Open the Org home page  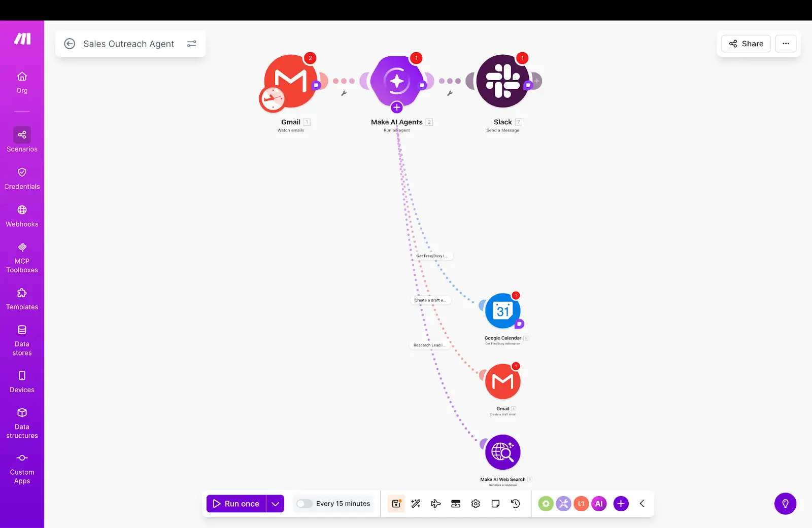(22, 83)
